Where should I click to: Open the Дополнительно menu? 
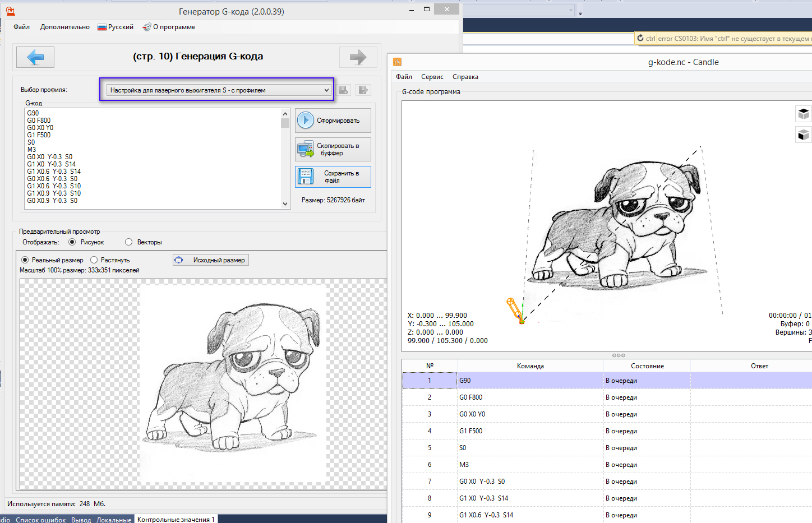[65, 27]
